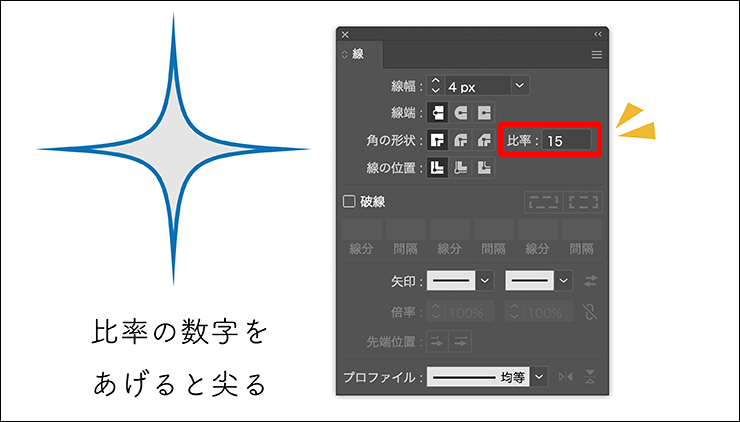Collapse the panel with double arrow
This screenshot has height=422, width=740.
tap(598, 34)
